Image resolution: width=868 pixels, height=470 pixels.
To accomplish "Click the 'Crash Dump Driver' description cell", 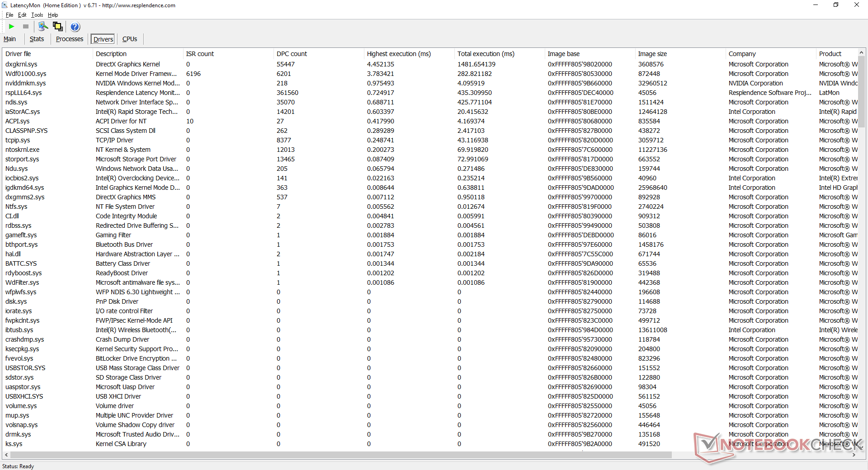I will click(123, 339).
